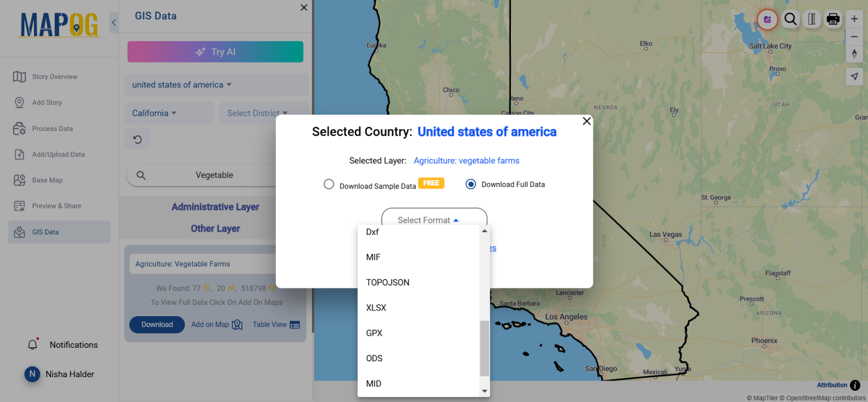Switch to the Base Map section
The height and width of the screenshot is (402, 868).
pos(47,180)
